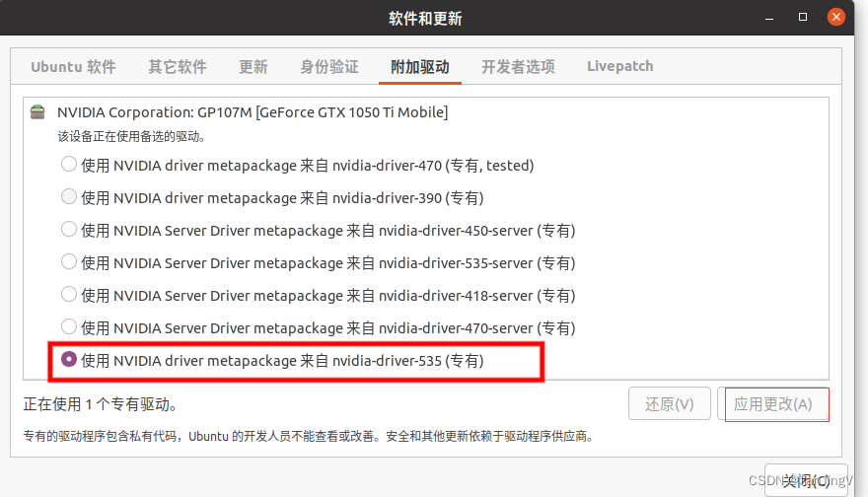Click the proprietary driver notice paragraph

[310, 436]
